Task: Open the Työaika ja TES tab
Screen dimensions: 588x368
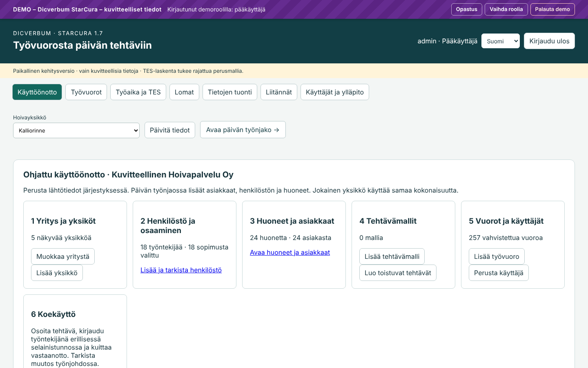Action: click(138, 92)
